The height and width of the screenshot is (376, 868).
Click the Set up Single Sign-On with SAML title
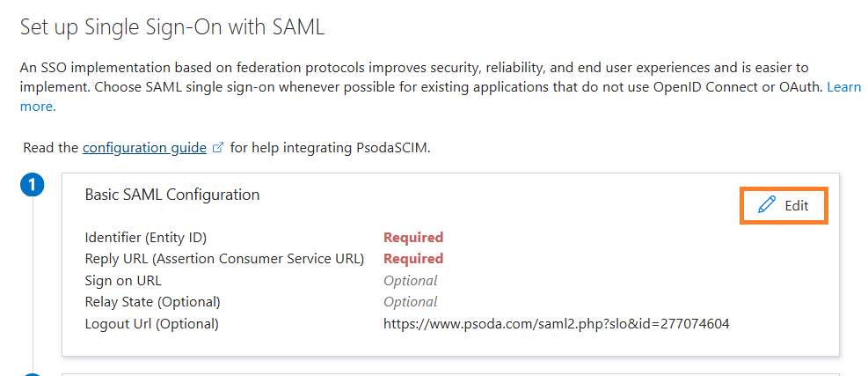point(172,27)
